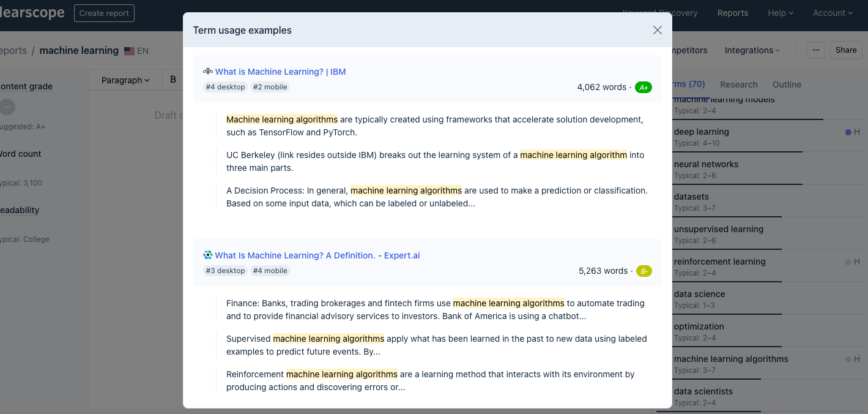The image size is (868, 414).
Task: Switch to the Outline tab
Action: 787,85
